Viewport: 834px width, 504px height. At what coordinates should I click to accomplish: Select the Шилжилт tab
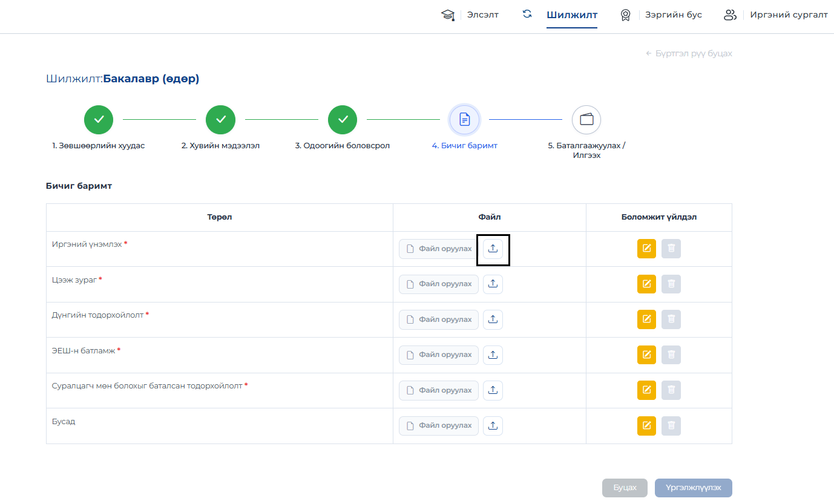click(571, 15)
